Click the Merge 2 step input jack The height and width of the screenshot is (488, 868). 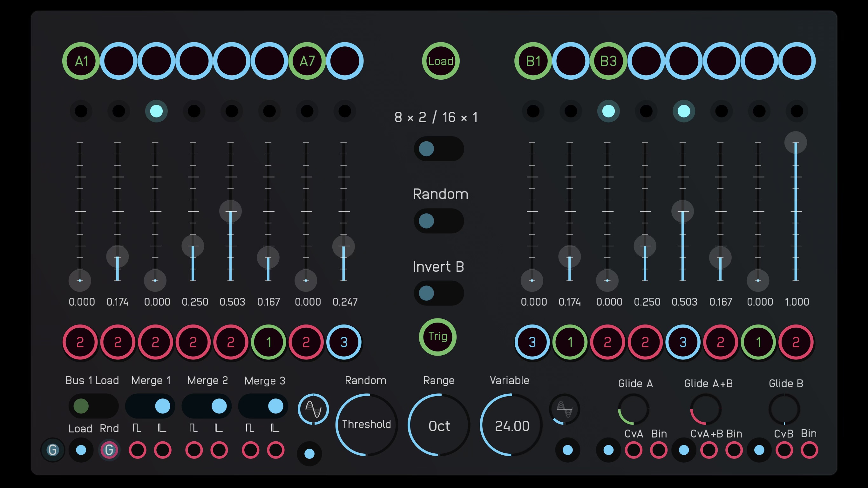(219, 450)
